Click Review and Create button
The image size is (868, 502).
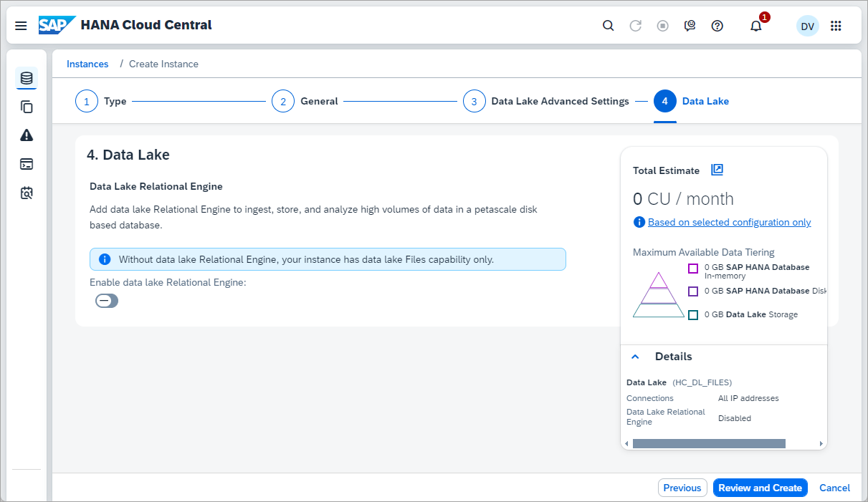coord(760,488)
